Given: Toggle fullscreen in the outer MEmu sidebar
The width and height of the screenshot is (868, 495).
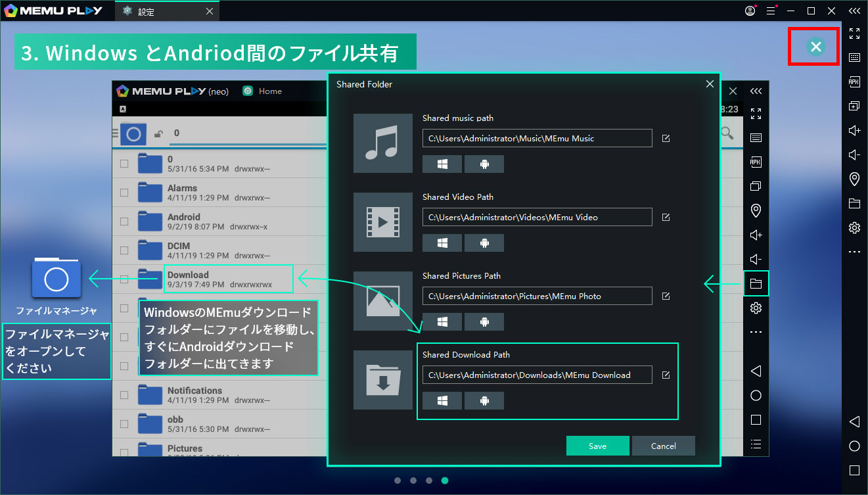Looking at the screenshot, I should [x=854, y=33].
